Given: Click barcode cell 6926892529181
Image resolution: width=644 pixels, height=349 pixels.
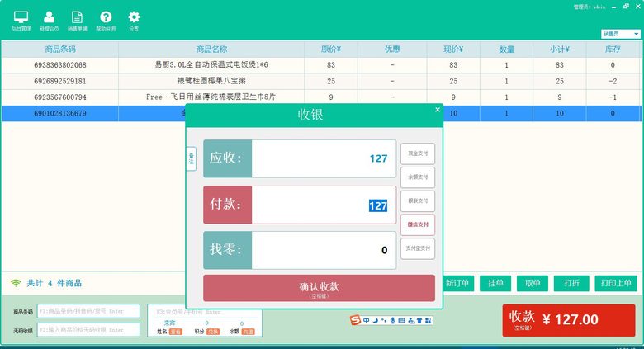Looking at the screenshot, I should (60, 82).
